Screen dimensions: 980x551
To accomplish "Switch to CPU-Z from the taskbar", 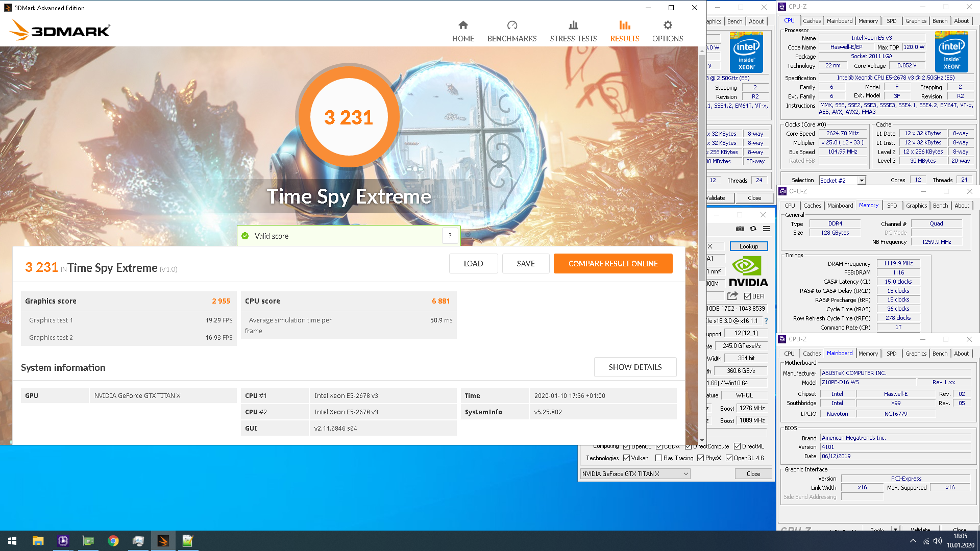I will tap(63, 541).
